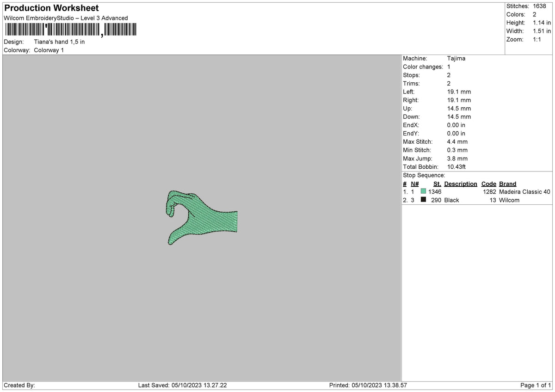The width and height of the screenshot is (555, 392).
Task: Click the Machine value Tajima
Action: click(456, 59)
